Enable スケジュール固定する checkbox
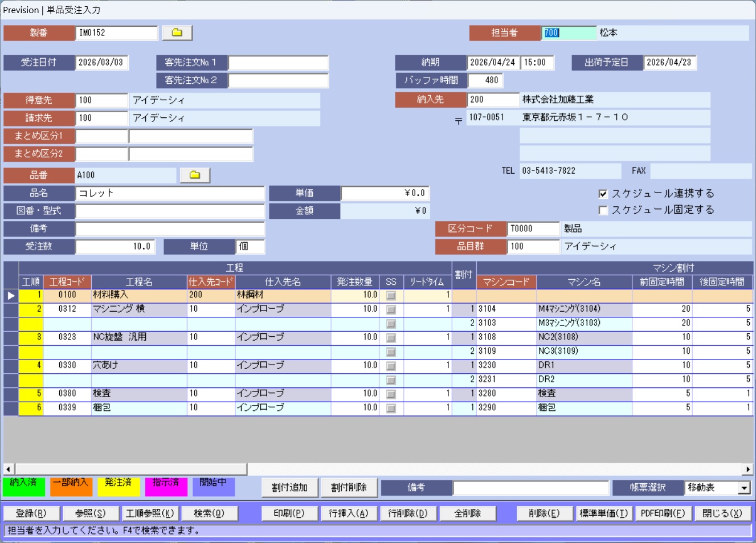The image size is (756, 543). (603, 210)
